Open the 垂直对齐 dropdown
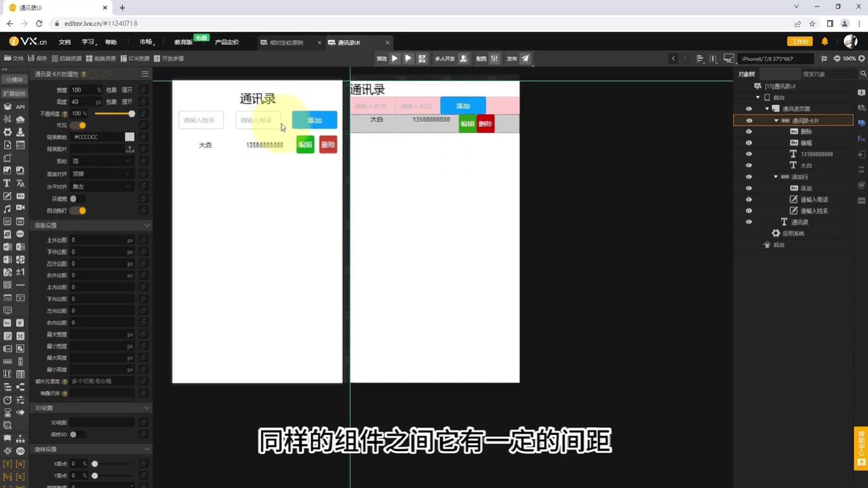This screenshot has height=488, width=868. click(101, 174)
